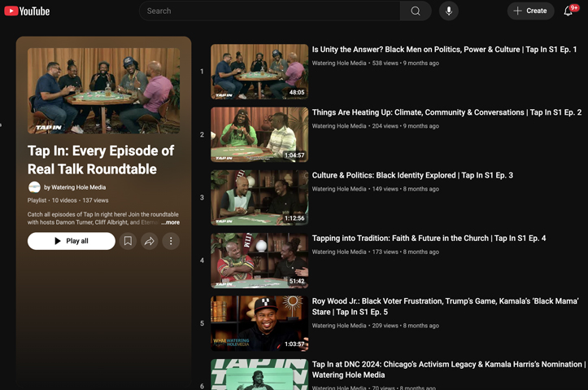Open thumbnail of the 1:12:56 video
This screenshot has width=588, height=390.
point(259,198)
